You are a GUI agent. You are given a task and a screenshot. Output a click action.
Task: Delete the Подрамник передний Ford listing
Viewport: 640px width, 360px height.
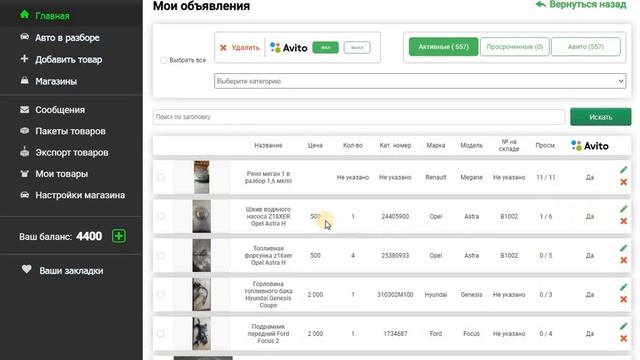(623, 338)
